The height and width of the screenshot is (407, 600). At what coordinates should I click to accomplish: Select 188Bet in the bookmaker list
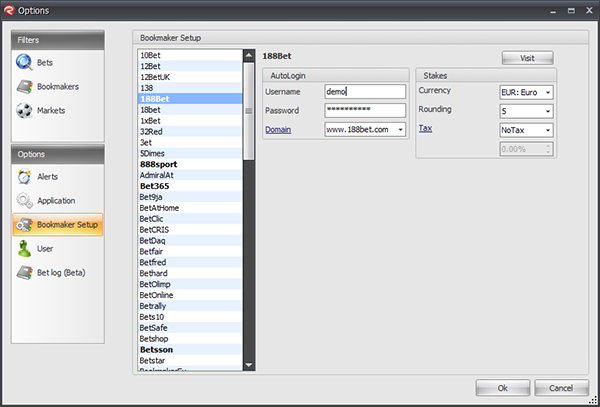(x=190, y=99)
